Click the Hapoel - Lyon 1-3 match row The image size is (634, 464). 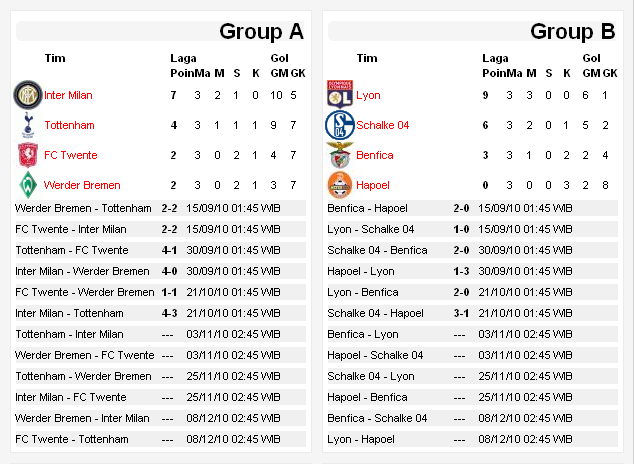point(472,271)
